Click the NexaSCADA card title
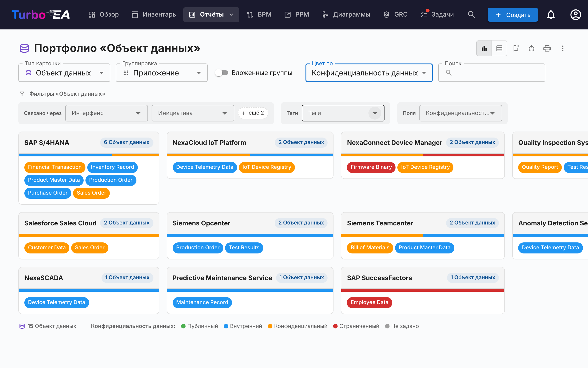 point(43,278)
